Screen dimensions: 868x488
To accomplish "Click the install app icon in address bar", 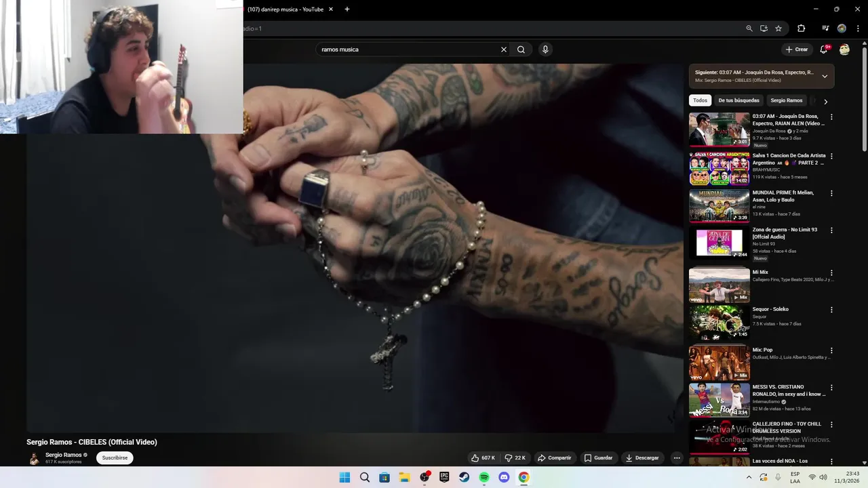I will pyautogui.click(x=764, y=28).
